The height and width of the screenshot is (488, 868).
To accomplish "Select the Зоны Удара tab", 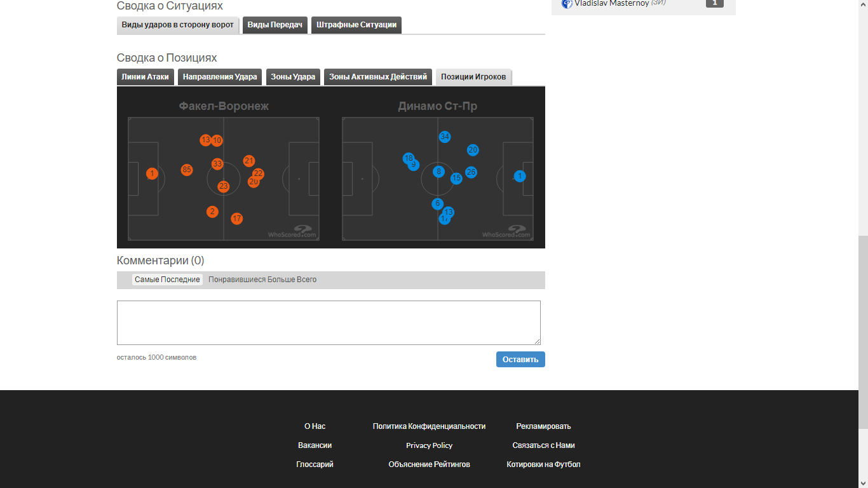I will (x=293, y=77).
